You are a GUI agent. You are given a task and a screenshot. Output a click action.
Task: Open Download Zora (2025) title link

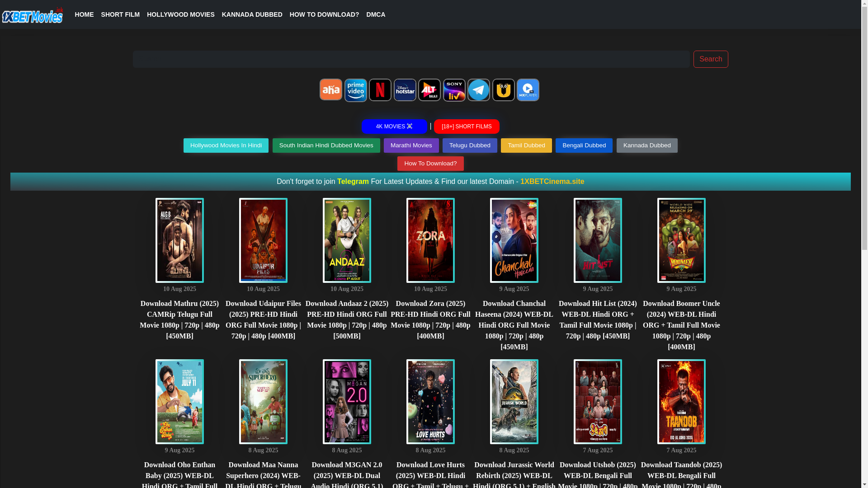(x=430, y=320)
